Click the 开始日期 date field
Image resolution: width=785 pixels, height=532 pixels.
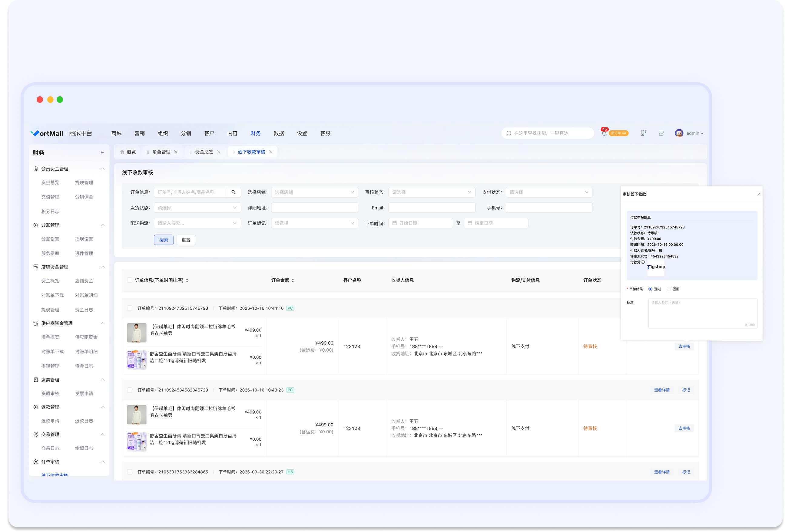tap(421, 223)
